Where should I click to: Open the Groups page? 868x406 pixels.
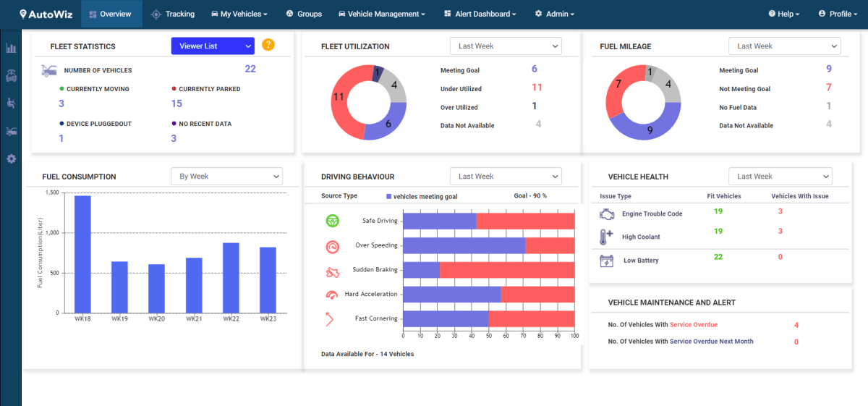(305, 14)
